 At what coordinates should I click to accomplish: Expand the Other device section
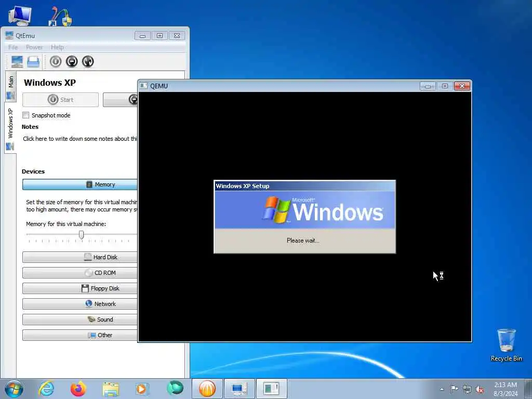click(x=79, y=335)
